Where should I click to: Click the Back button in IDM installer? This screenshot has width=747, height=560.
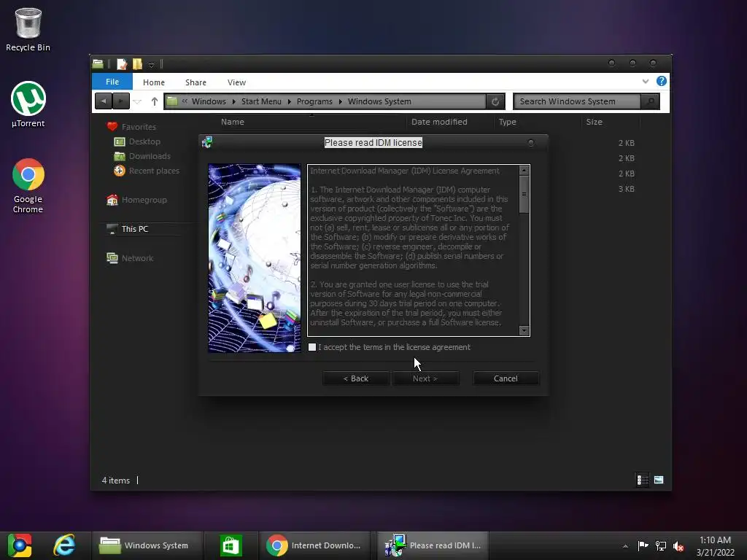pyautogui.click(x=356, y=378)
